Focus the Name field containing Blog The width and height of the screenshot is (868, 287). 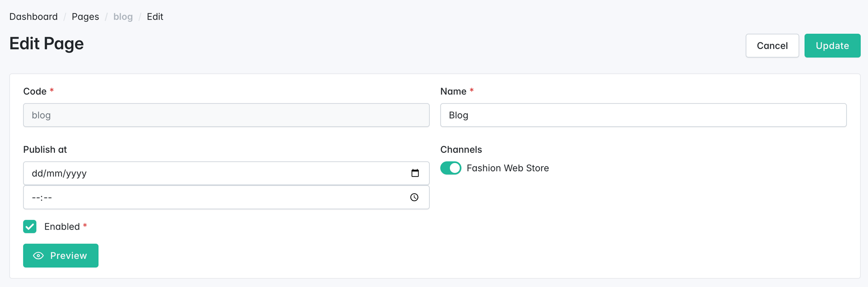[x=643, y=115]
